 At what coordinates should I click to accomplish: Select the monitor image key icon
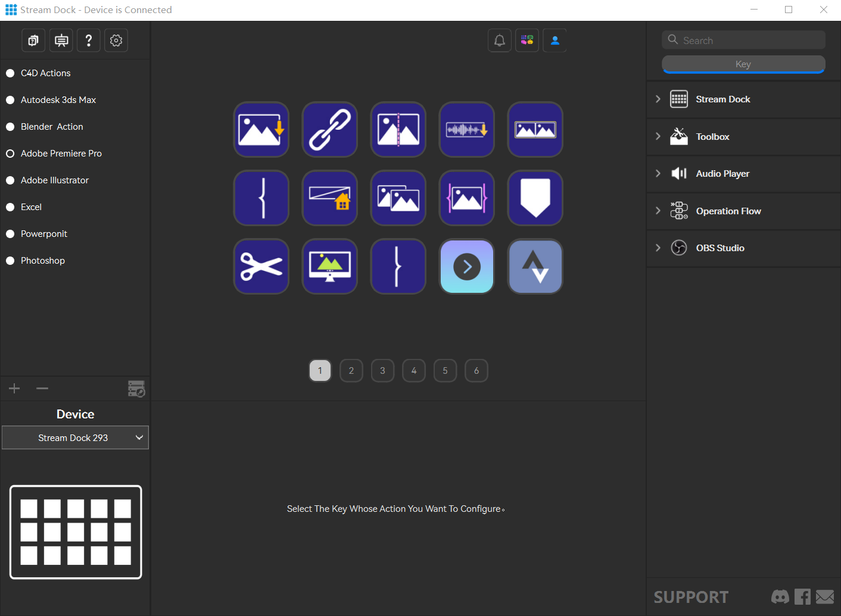[x=330, y=267]
